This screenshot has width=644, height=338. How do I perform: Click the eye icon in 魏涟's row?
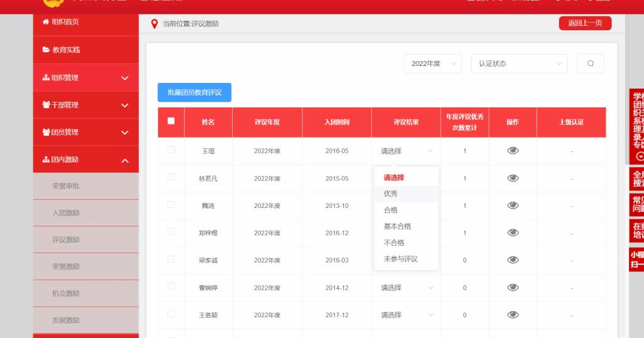[513, 205]
